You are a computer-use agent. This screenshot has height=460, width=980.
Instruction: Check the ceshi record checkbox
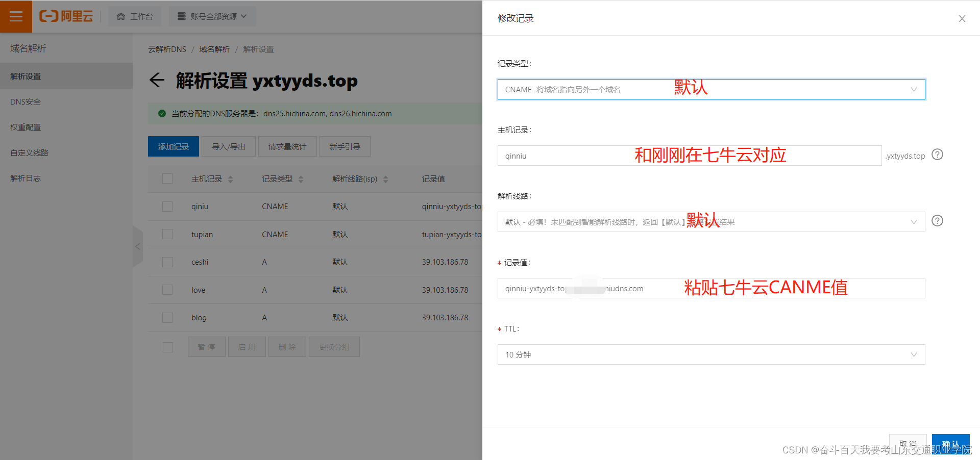(x=167, y=262)
